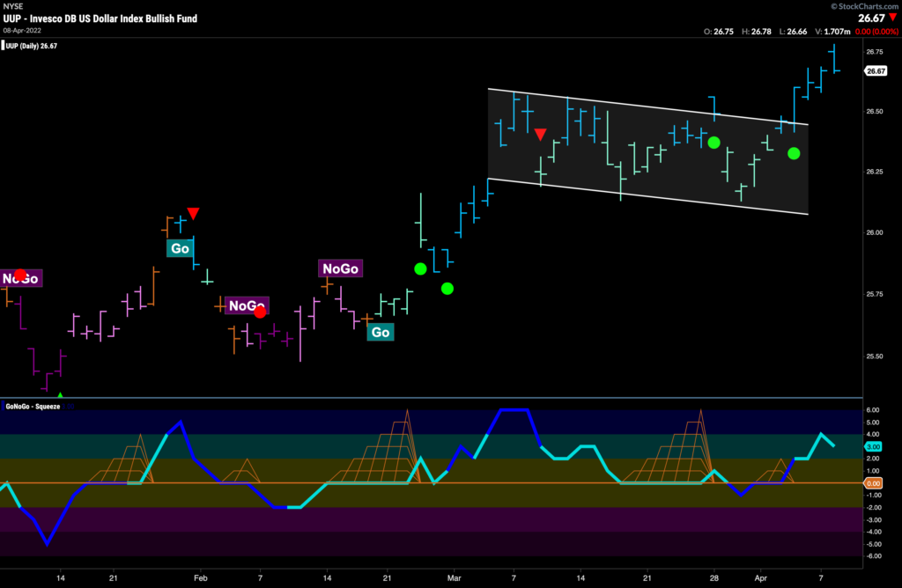Click the H: 26.78 high value
This screenshot has height=588, width=902.
[757, 32]
